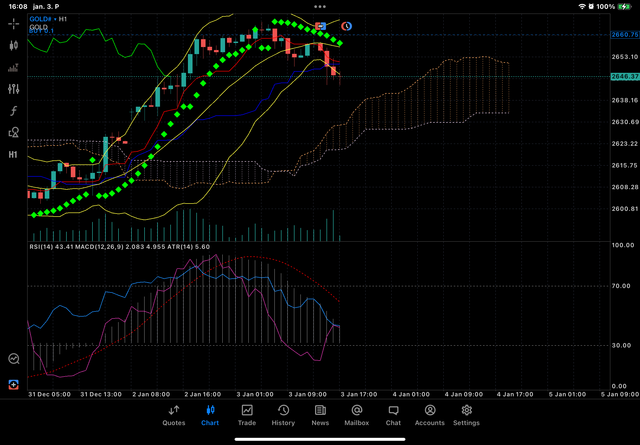This screenshot has width=640, height=445.
Task: Open the Chat tab
Action: click(393, 416)
